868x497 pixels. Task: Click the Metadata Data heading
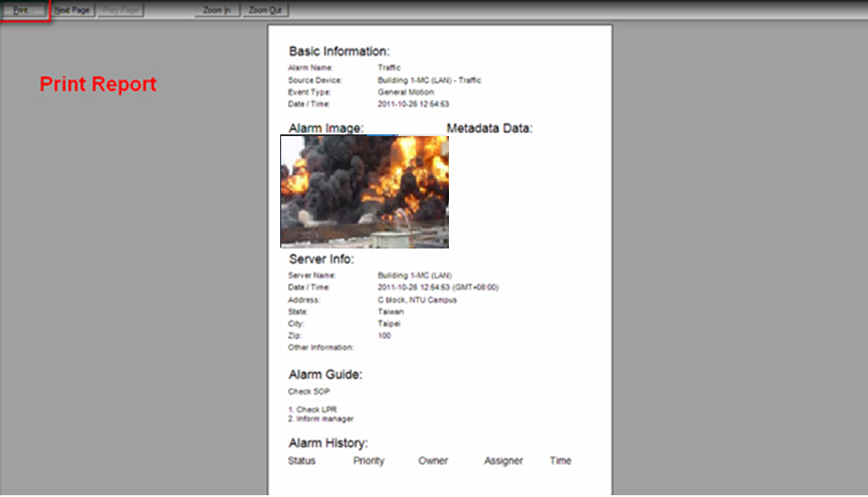pyautogui.click(x=489, y=128)
